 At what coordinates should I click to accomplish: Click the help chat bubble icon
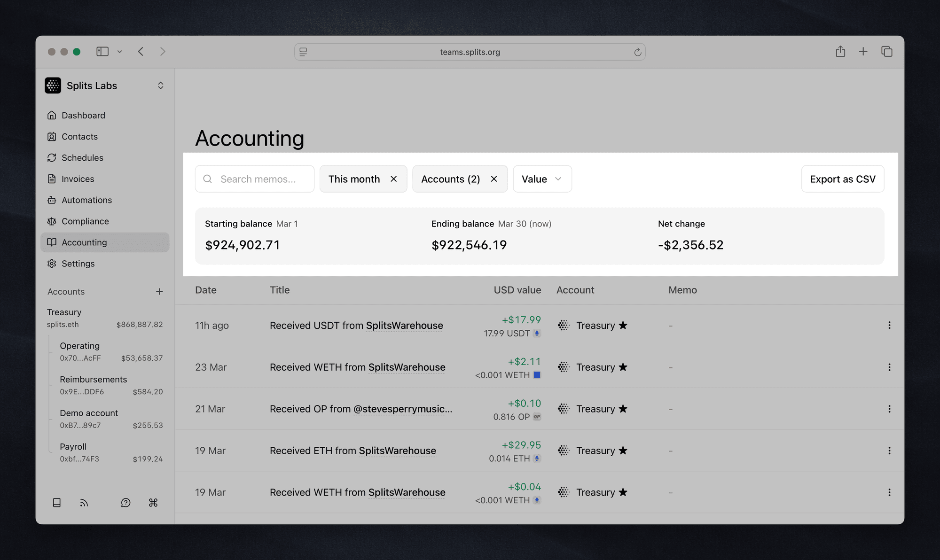pyautogui.click(x=125, y=502)
